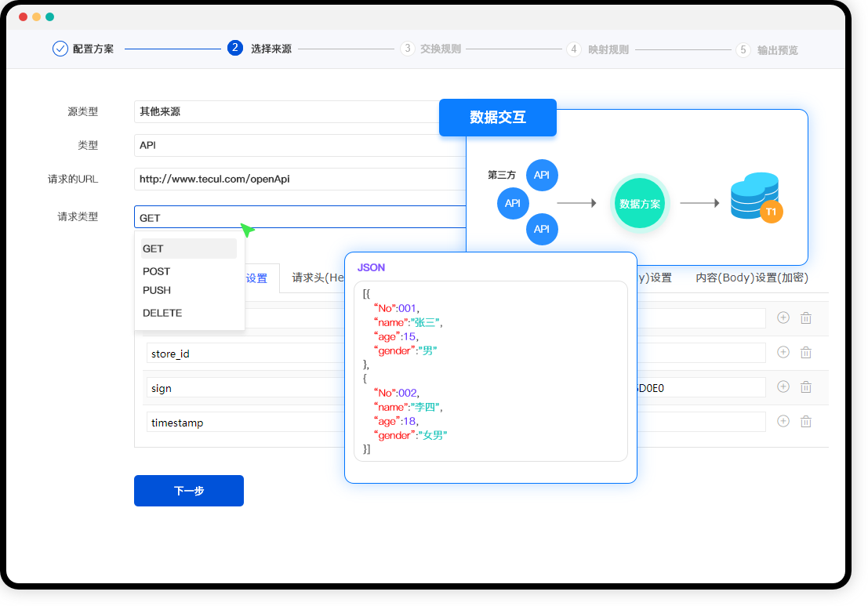
Task: Delete the timestamp parameter row
Action: tap(805, 422)
